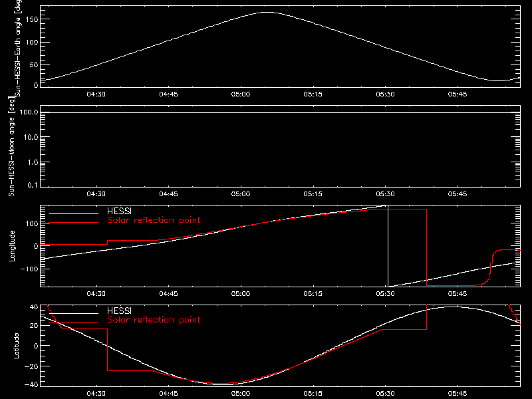Click 05:30 time label under Moon angle plot
Image resolution: width=532 pixels, height=399 pixels.
(385, 194)
